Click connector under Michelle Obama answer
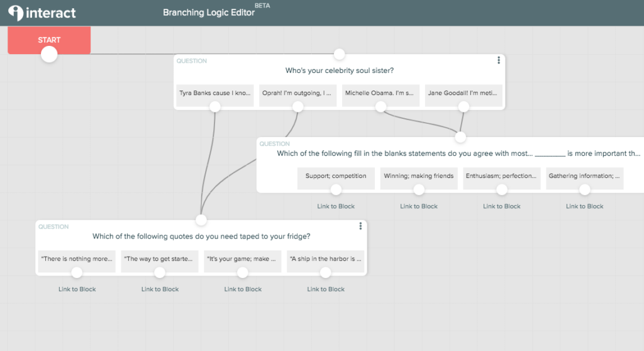 [x=380, y=107]
